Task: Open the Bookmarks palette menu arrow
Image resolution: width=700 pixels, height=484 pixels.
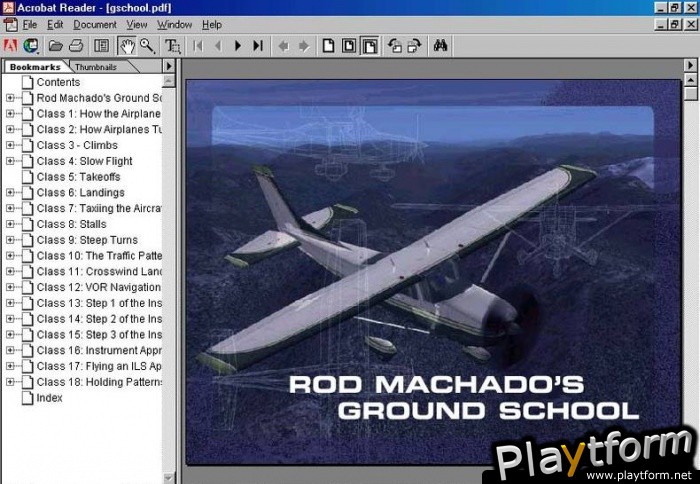Action: [168, 66]
